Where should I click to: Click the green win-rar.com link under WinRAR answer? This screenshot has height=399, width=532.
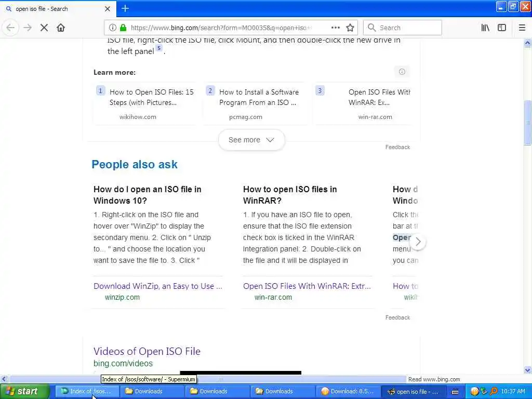273,297
